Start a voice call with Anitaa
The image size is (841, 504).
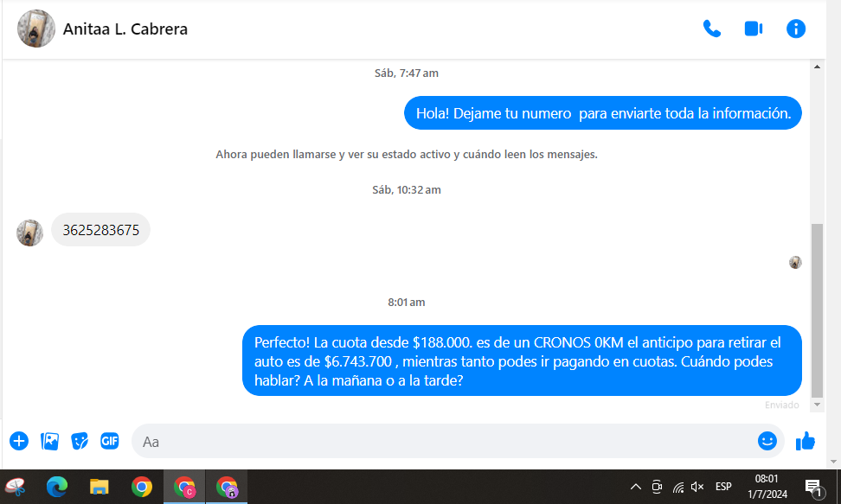[x=711, y=29]
